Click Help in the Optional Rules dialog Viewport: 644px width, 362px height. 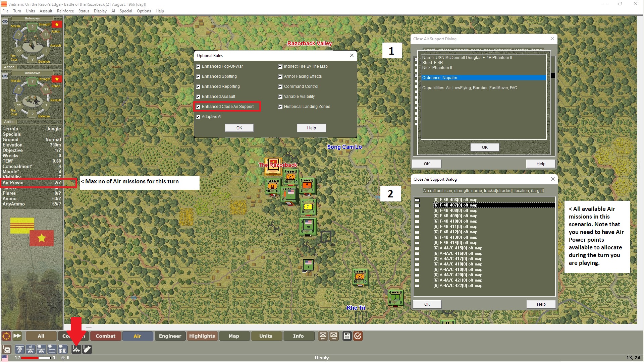coord(311,128)
